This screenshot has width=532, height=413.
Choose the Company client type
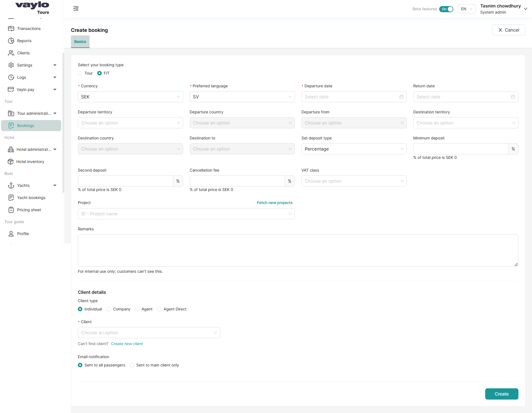tap(109, 309)
